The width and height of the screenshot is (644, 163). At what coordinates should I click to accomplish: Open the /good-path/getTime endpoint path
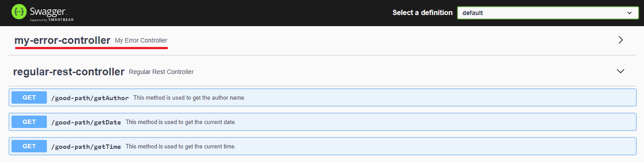tap(86, 147)
